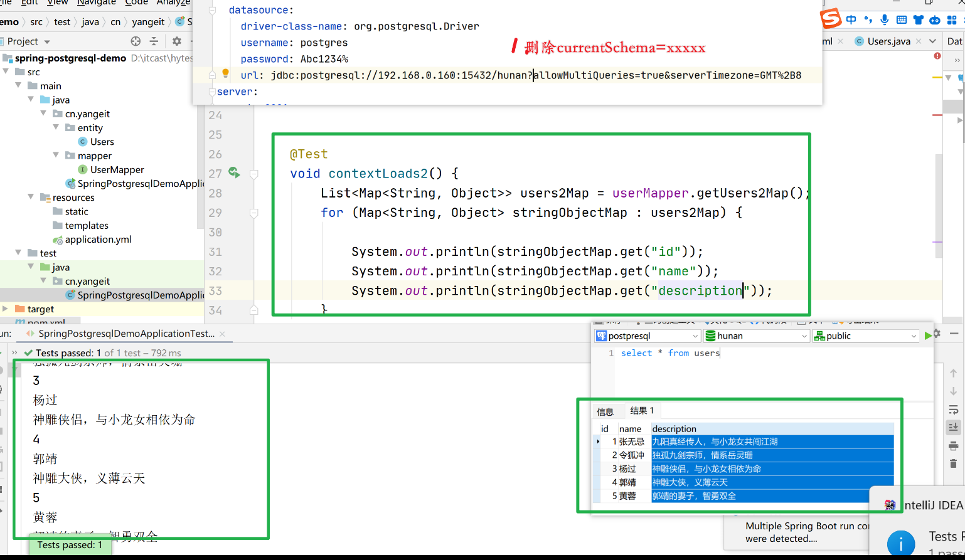
Task: Switch to 结果 1 tab in SQL results
Action: 642,411
